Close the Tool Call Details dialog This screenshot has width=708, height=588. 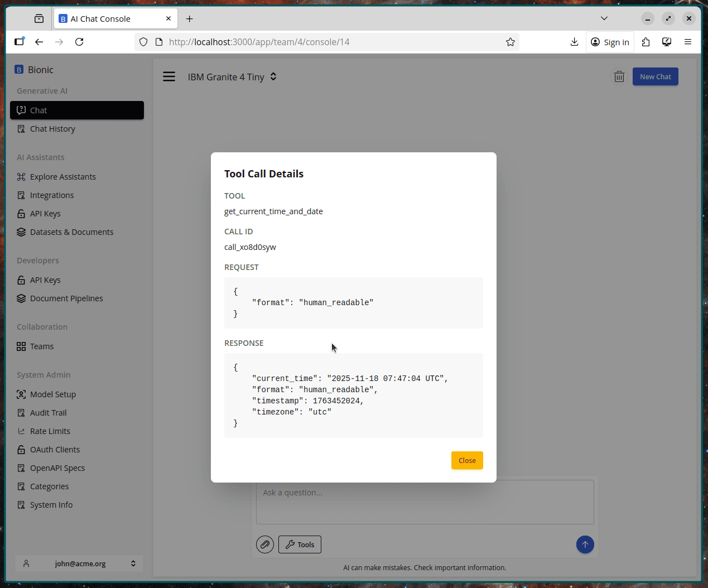466,460
